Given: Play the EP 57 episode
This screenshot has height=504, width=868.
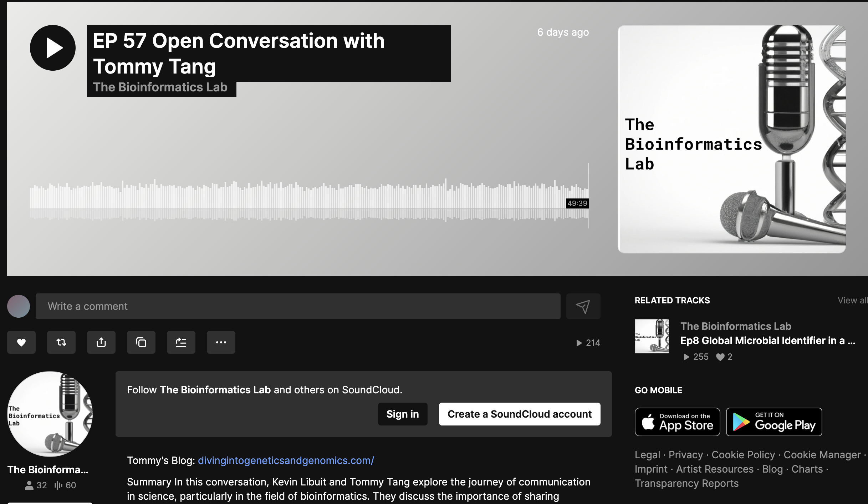Looking at the screenshot, I should [53, 48].
